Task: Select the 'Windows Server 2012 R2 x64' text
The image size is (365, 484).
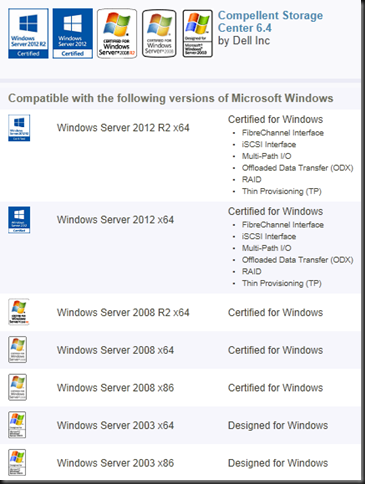Action: click(x=123, y=128)
